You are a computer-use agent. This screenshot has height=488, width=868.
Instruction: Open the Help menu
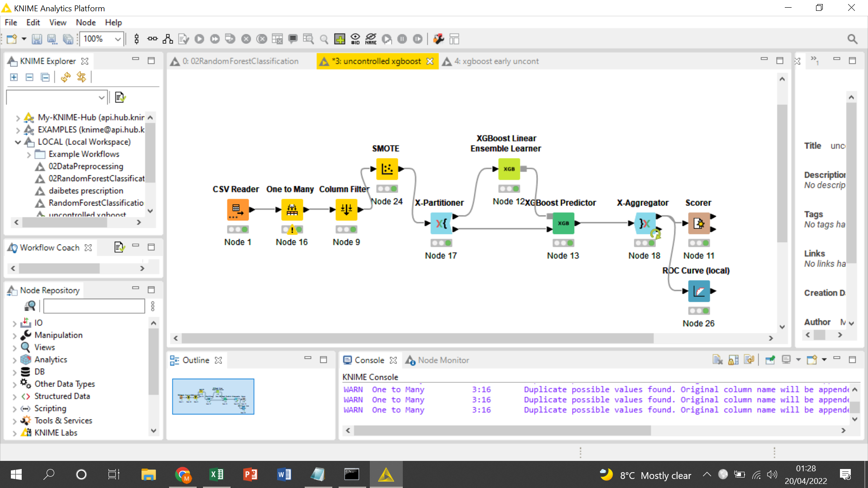click(113, 23)
